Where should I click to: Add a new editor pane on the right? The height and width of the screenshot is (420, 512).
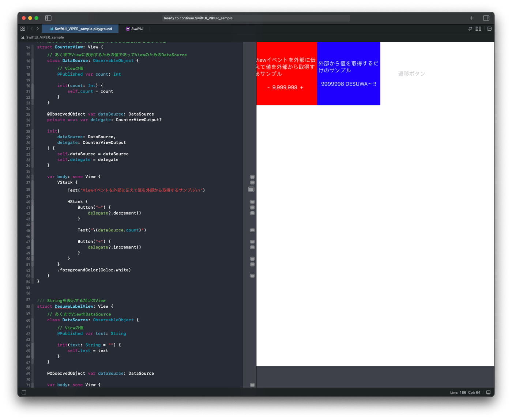coord(489,29)
